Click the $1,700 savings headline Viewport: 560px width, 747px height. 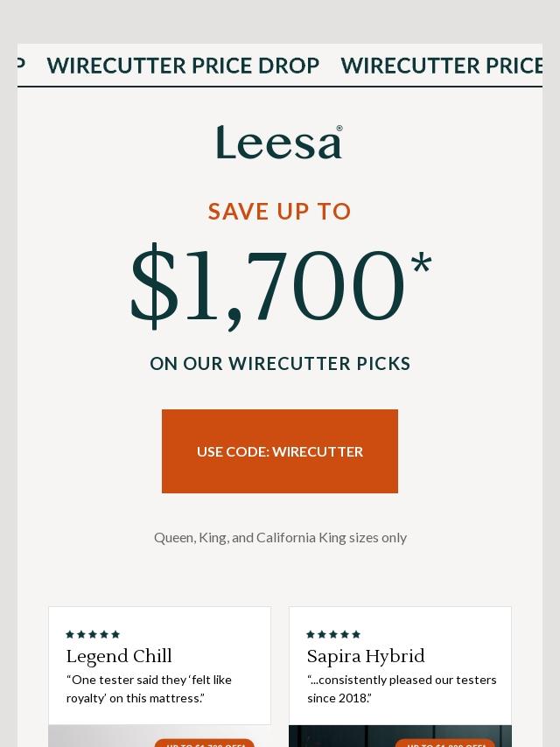click(x=267, y=286)
